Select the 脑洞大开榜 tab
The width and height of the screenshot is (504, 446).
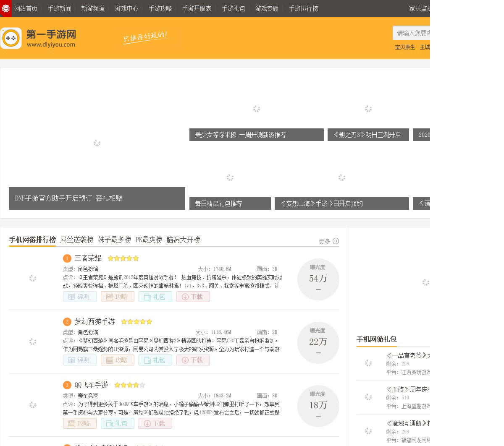[x=183, y=240]
